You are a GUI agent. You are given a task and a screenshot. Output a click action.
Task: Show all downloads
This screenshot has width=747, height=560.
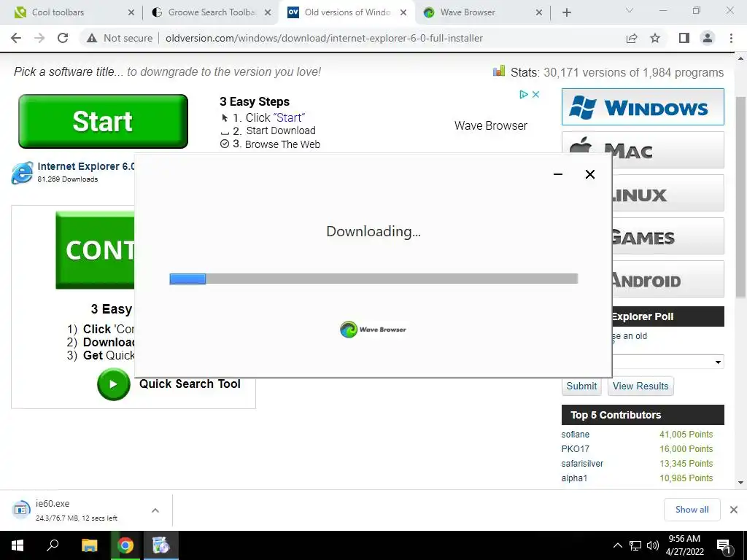tap(692, 510)
